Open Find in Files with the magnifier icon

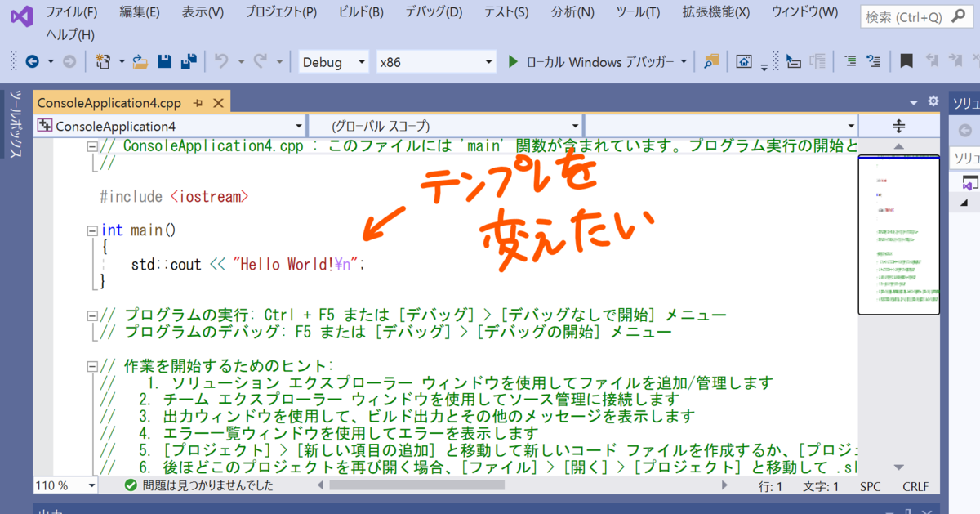coord(710,60)
